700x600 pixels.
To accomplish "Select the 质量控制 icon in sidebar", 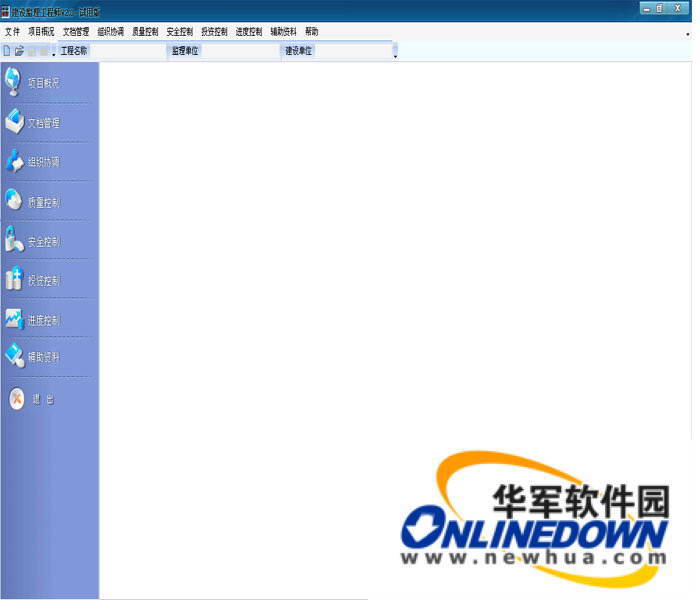I will [x=13, y=200].
